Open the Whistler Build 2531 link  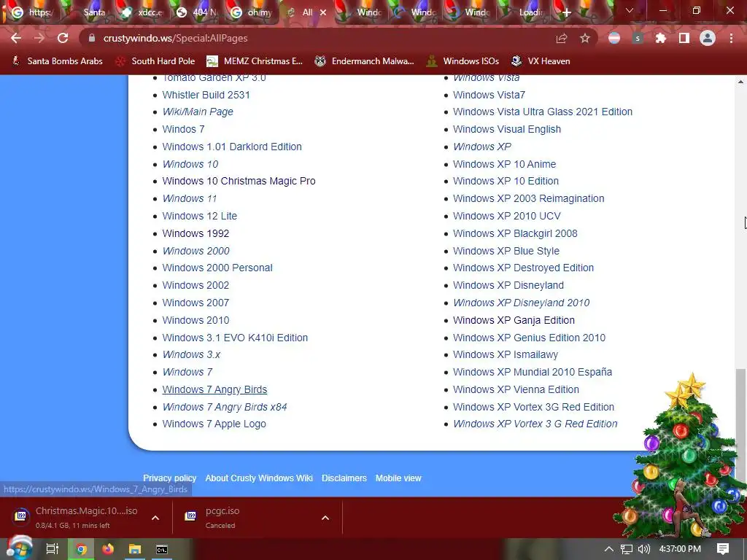pyautogui.click(x=206, y=95)
